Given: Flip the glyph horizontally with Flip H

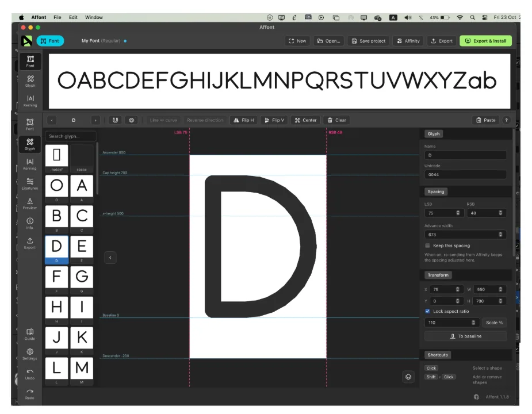Looking at the screenshot, I should tap(244, 120).
